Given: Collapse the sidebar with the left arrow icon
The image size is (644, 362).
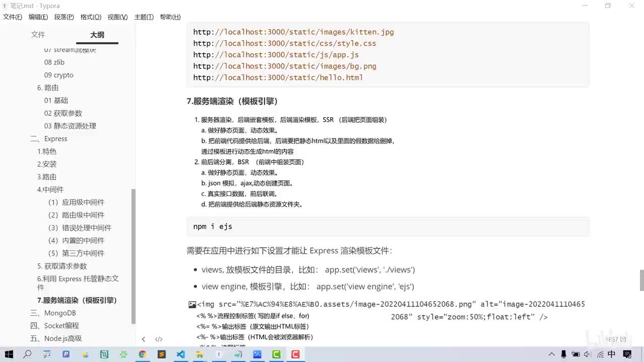Looking at the screenshot, I should click(x=143, y=339).
